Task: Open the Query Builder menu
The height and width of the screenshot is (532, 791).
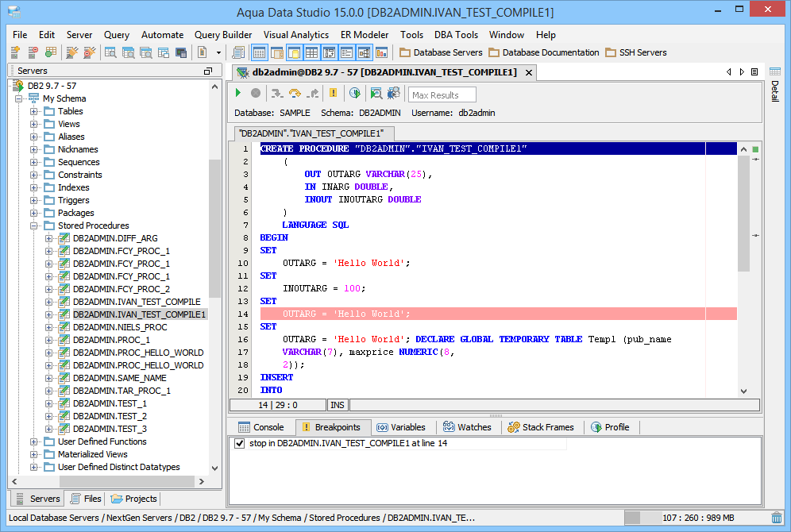Action: coord(223,35)
